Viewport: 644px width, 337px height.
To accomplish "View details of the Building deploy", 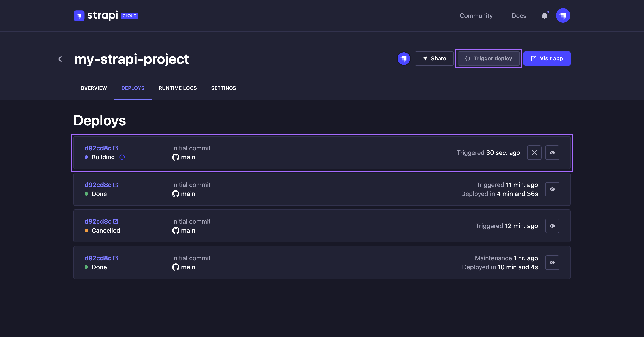I will [552, 153].
